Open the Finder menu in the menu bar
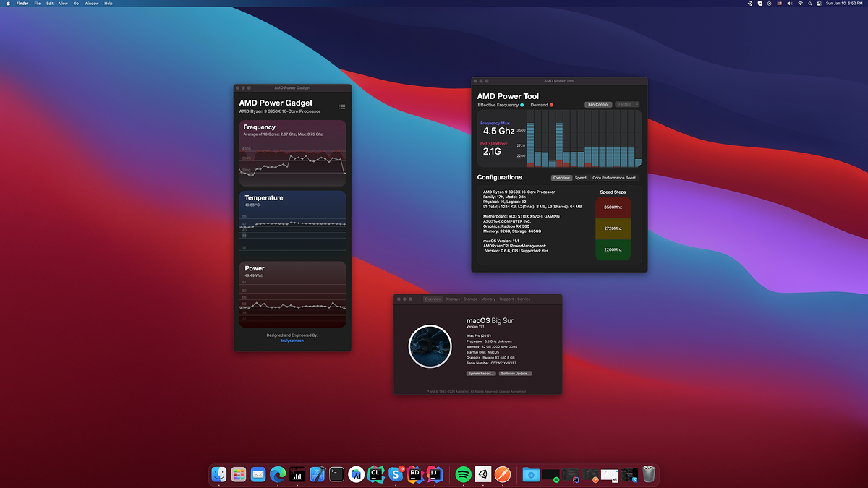The height and width of the screenshot is (488, 868). (x=22, y=4)
